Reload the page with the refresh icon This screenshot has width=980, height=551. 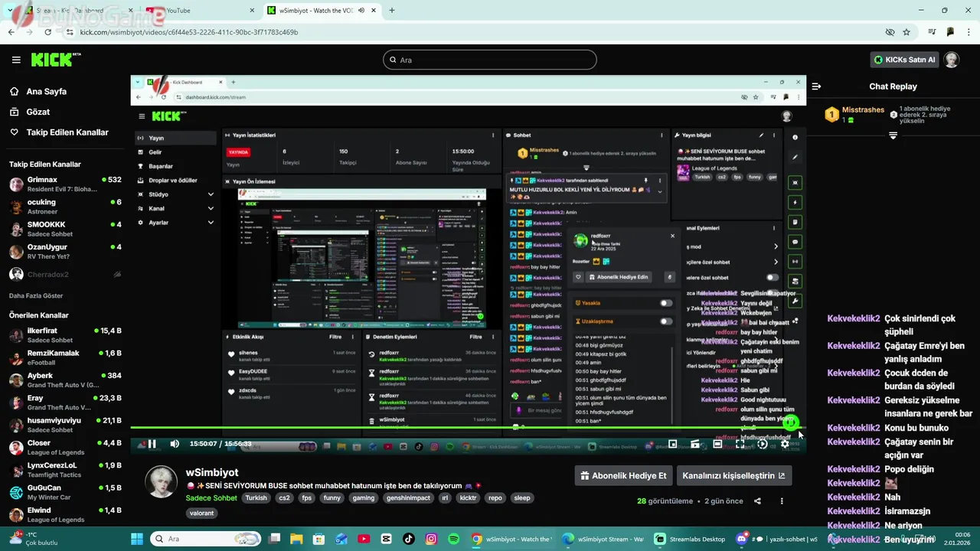pos(47,32)
